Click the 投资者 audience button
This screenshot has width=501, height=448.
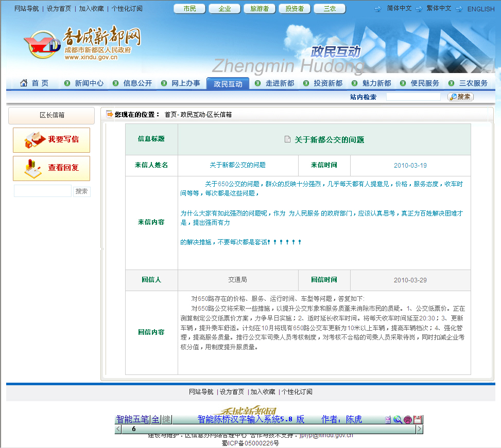(x=295, y=9)
